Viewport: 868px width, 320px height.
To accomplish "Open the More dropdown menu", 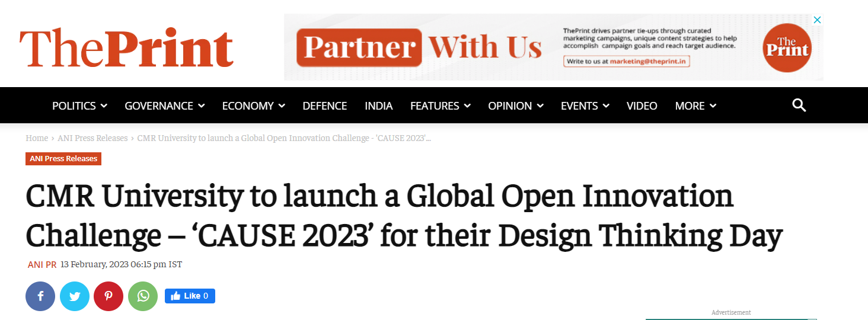I will [x=695, y=106].
